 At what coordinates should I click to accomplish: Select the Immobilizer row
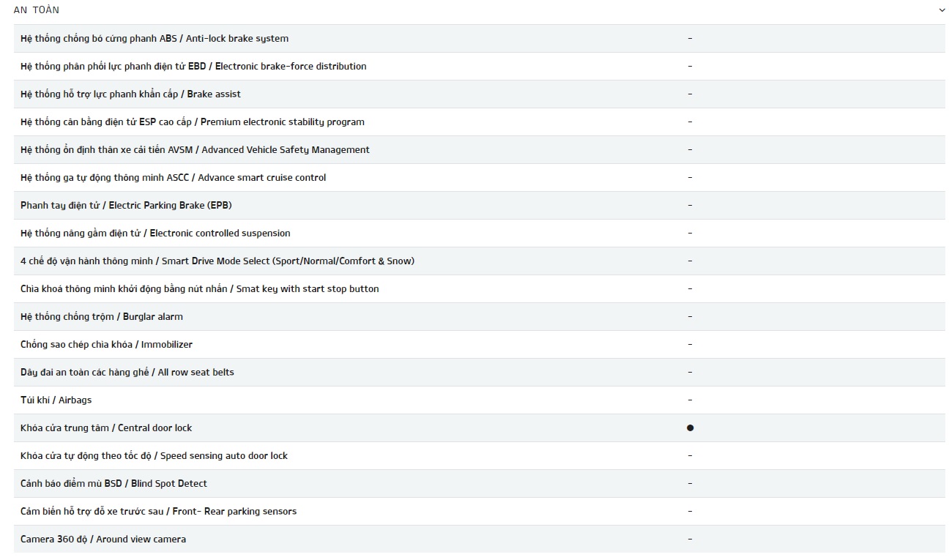pos(479,344)
